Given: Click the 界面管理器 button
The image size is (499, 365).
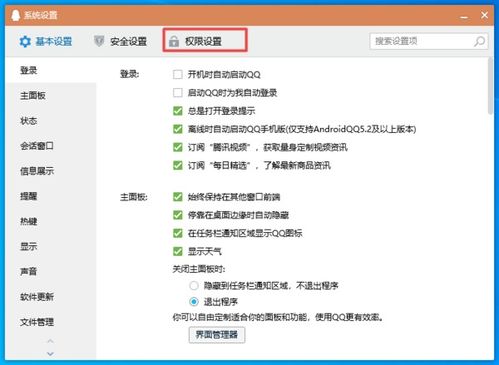Looking at the screenshot, I should pyautogui.click(x=217, y=335).
